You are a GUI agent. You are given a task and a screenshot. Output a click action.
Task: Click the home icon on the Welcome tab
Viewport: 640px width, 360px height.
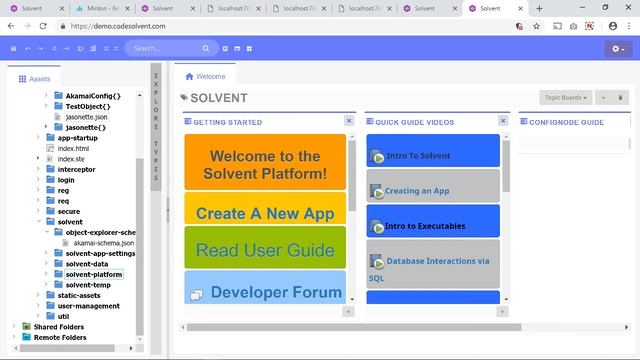pyautogui.click(x=189, y=76)
